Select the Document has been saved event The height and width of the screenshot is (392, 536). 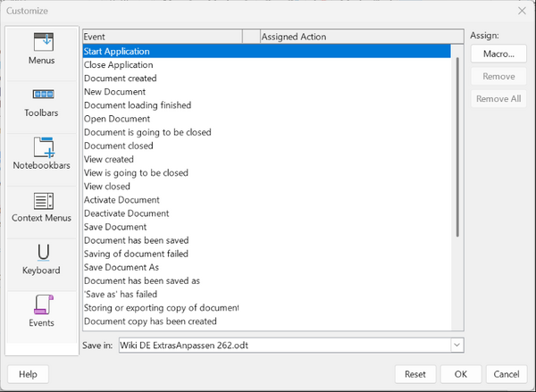(266, 240)
